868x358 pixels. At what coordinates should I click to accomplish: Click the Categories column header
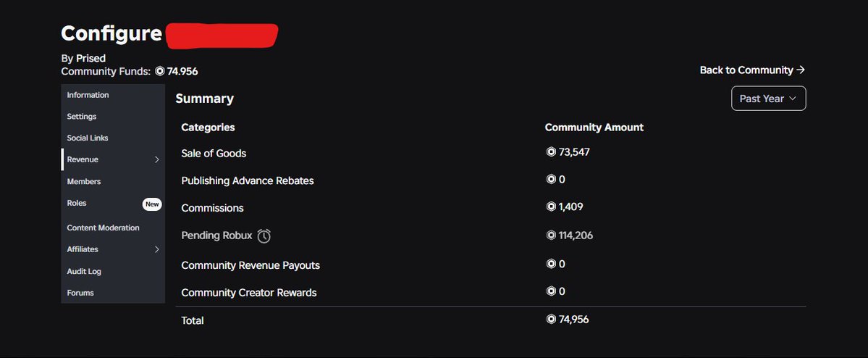pyautogui.click(x=208, y=128)
